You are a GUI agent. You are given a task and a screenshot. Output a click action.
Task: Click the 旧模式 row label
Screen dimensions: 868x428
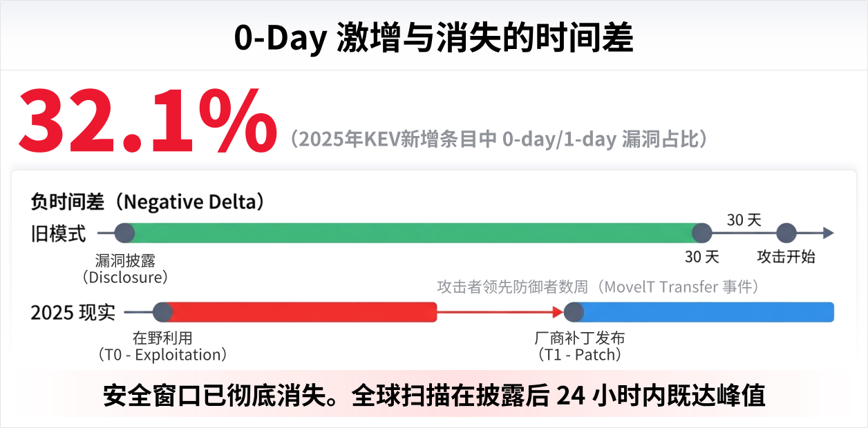pos(59,234)
